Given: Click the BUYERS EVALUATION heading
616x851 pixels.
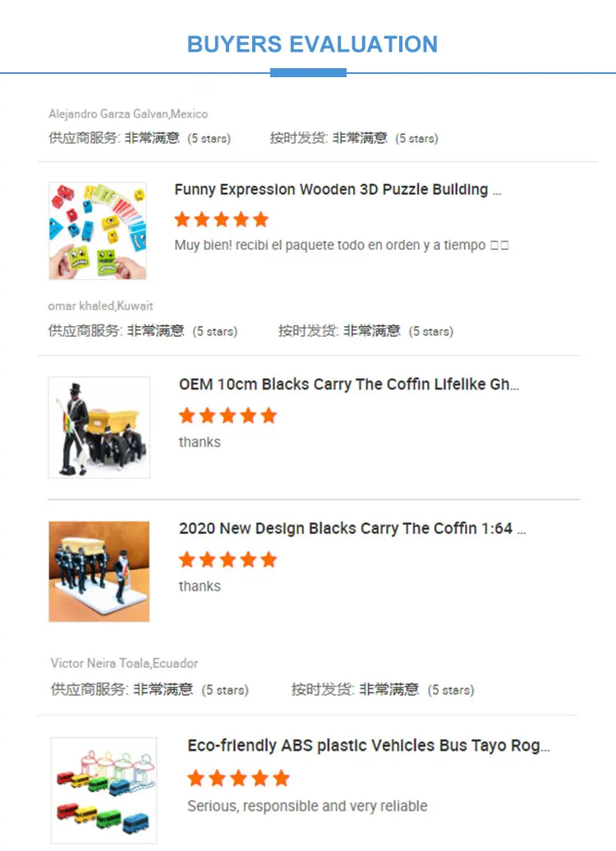Looking at the screenshot, I should pyautogui.click(x=312, y=44).
